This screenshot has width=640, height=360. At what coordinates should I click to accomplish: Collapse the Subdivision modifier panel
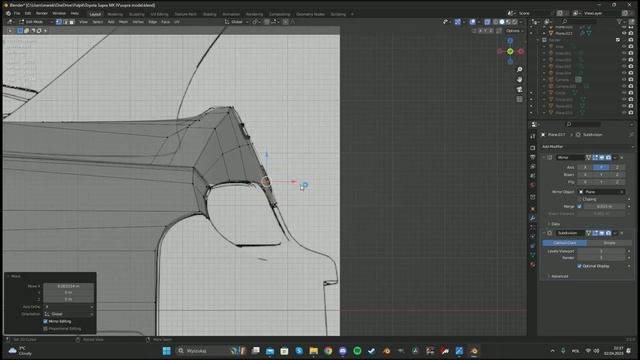544,233
